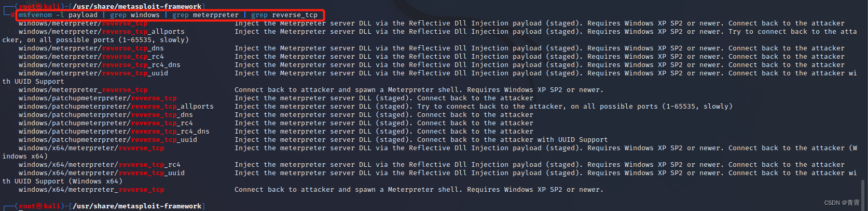
Task: Click windows/meterpreter/reverse_tcp_allports payload name
Action: click(102, 32)
